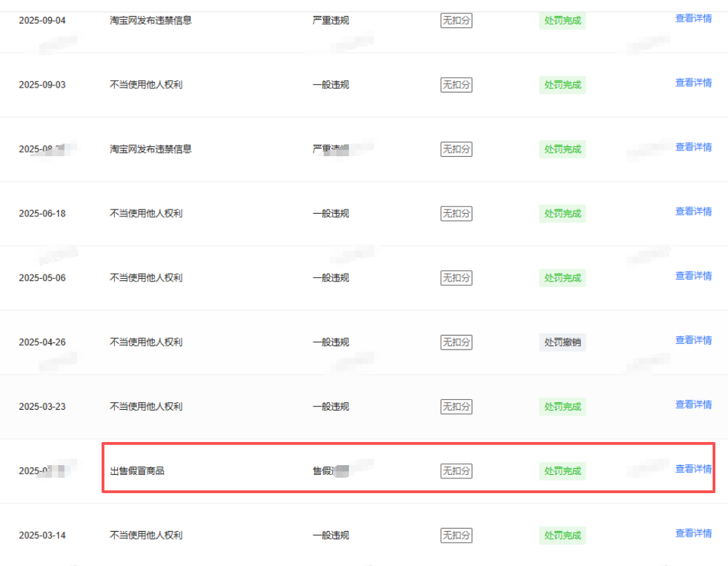Open 查看详情 for 2025-04-26 revoked penalty
The image size is (728, 566).
point(693,340)
